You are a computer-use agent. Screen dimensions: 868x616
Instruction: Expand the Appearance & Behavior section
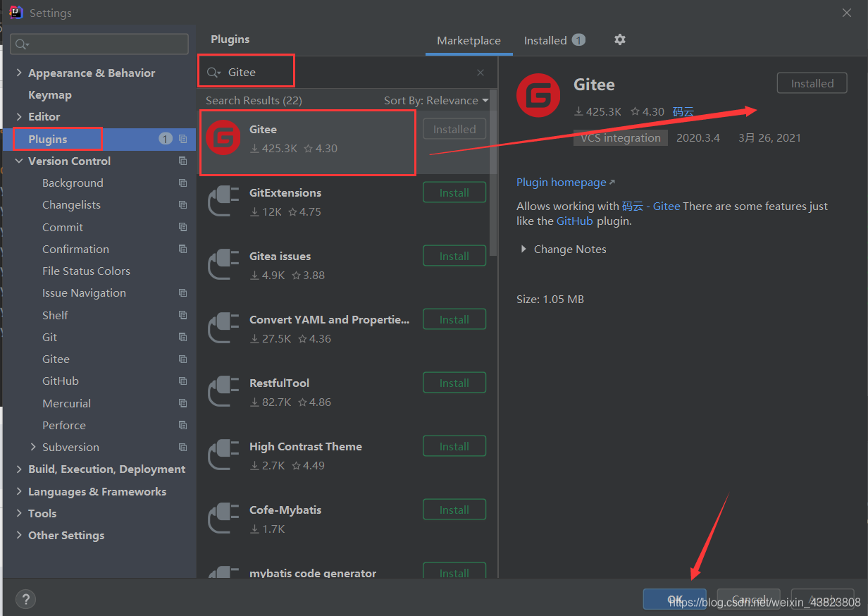(19, 73)
